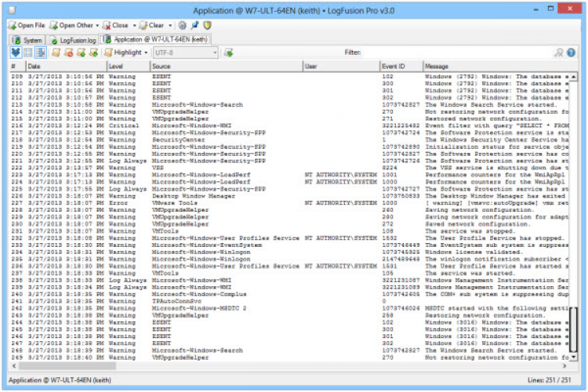The image size is (588, 392).
Task: Click the filter search magnifier icon
Action: click(559, 53)
